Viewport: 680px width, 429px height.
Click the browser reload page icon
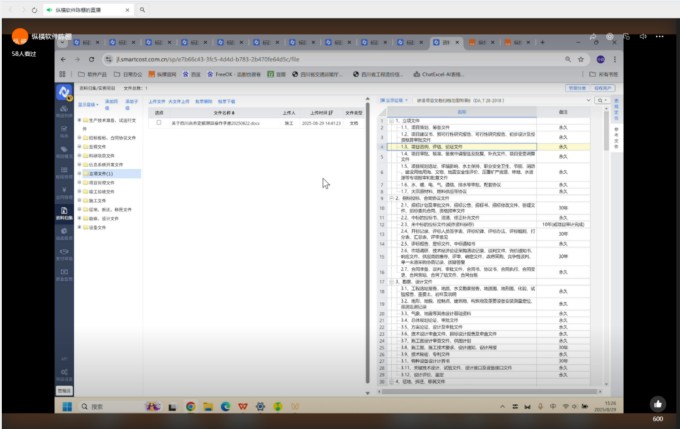[x=89, y=59]
